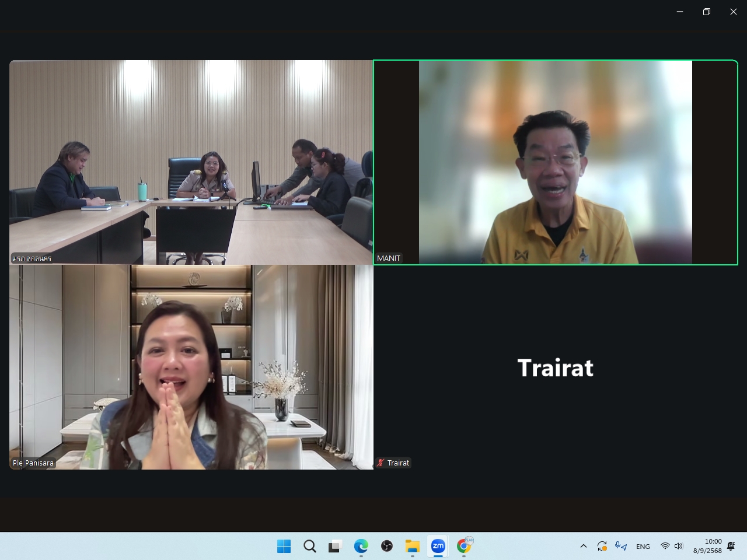Open the Windows Start menu
Viewport: 747px width, 560px height.
pos(284,546)
